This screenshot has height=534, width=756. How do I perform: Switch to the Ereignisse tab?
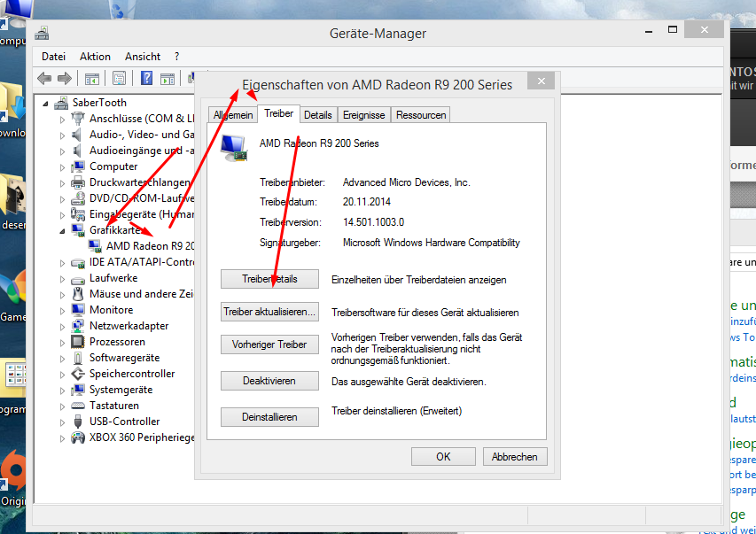pyautogui.click(x=364, y=115)
